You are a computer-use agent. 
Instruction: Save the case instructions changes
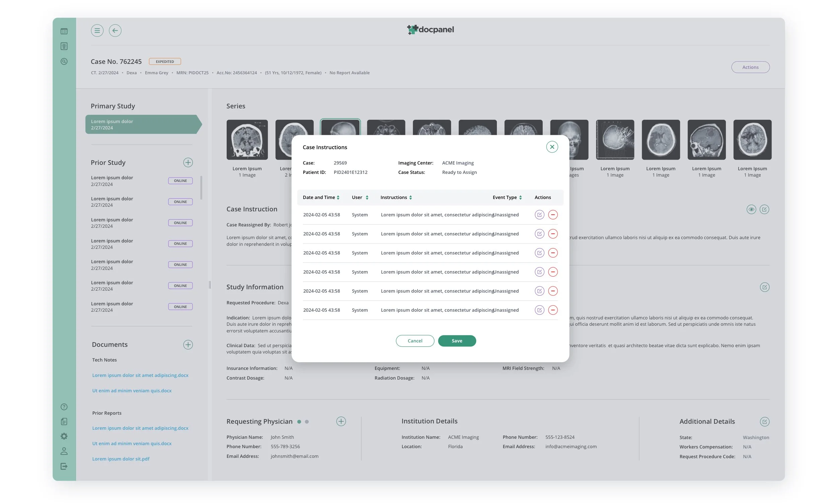tap(457, 340)
